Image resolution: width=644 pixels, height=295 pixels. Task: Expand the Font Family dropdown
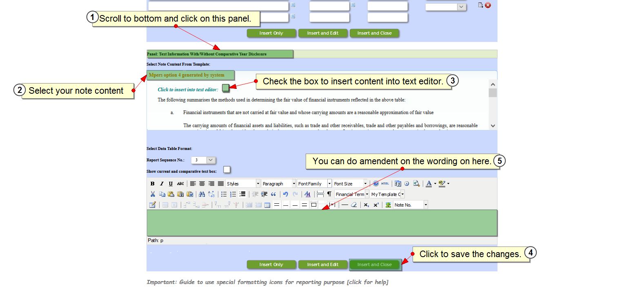[x=329, y=184]
